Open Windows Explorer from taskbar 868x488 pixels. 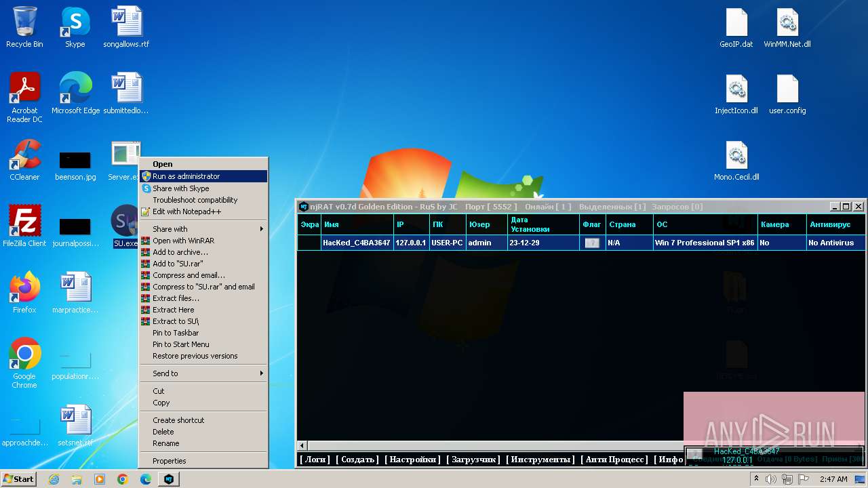click(x=77, y=479)
